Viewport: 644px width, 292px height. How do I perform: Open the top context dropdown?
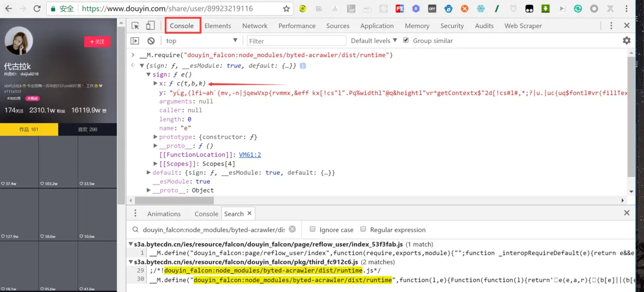click(x=201, y=40)
